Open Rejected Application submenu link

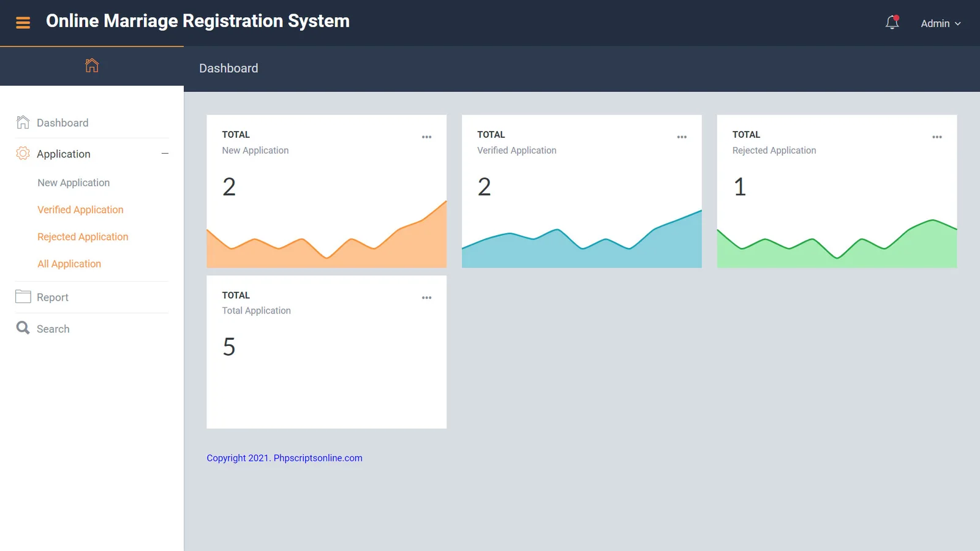pos(83,236)
